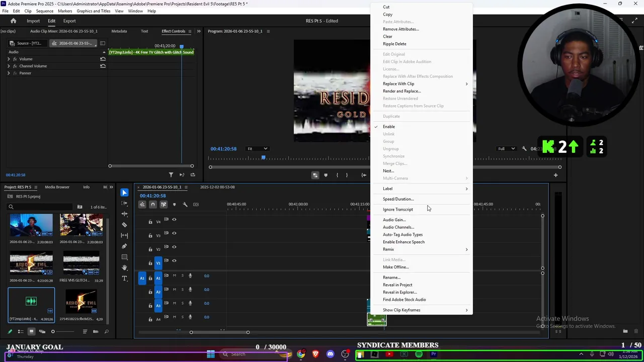Click Effect Controls filter properties icon
The width and height of the screenshot is (644, 362).
(x=171, y=174)
